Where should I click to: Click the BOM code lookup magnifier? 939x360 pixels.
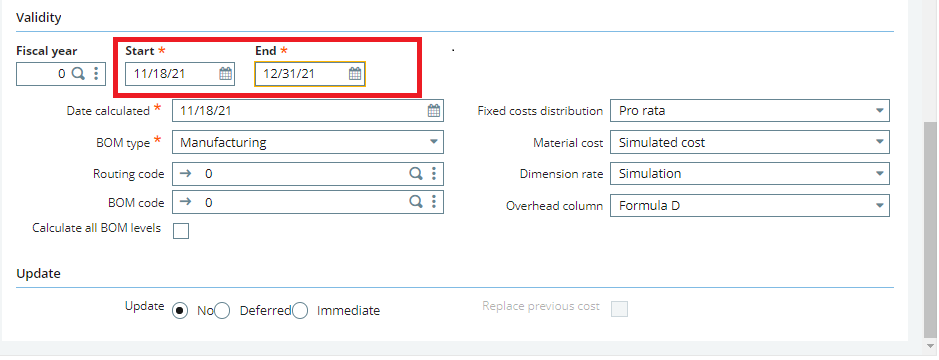coord(416,202)
